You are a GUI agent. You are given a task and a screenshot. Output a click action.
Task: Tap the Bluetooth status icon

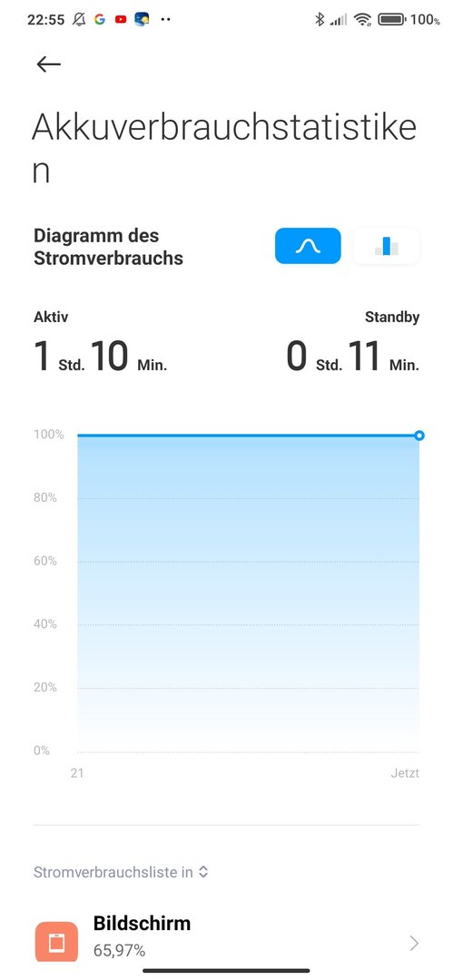pyautogui.click(x=320, y=19)
